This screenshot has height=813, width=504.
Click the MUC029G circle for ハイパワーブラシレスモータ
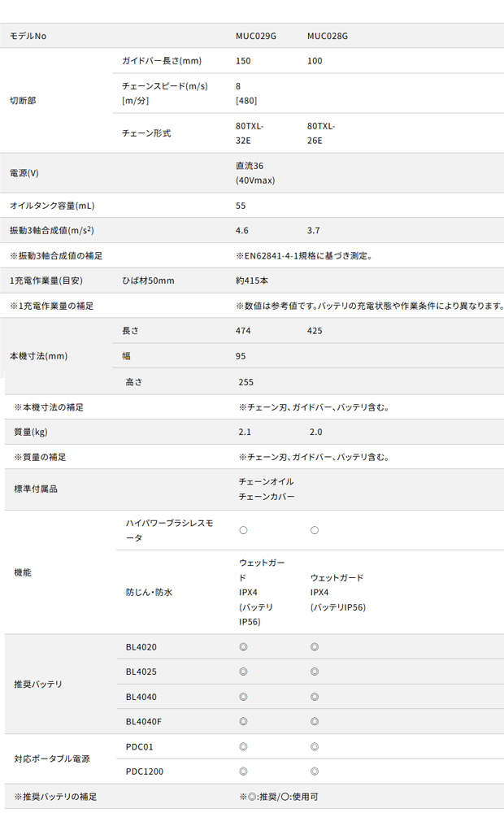pos(242,530)
